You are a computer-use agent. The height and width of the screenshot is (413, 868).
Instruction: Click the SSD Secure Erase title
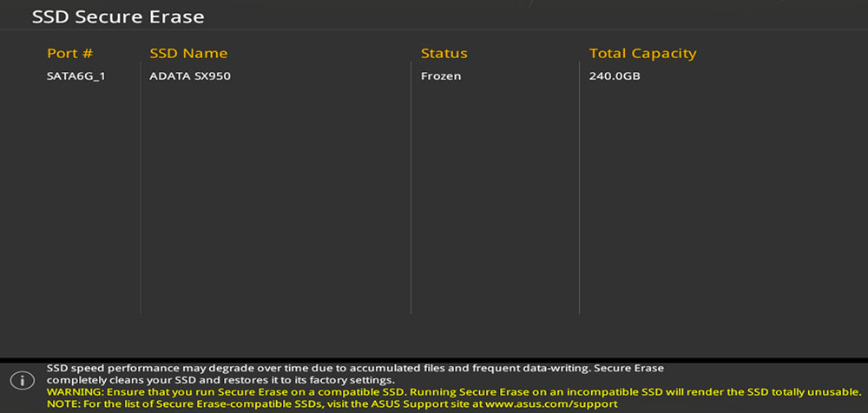tap(118, 17)
